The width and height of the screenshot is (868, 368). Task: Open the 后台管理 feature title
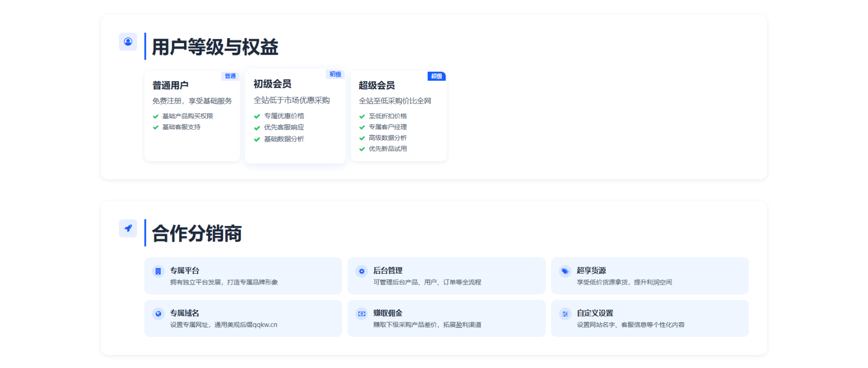pyautogui.click(x=388, y=271)
